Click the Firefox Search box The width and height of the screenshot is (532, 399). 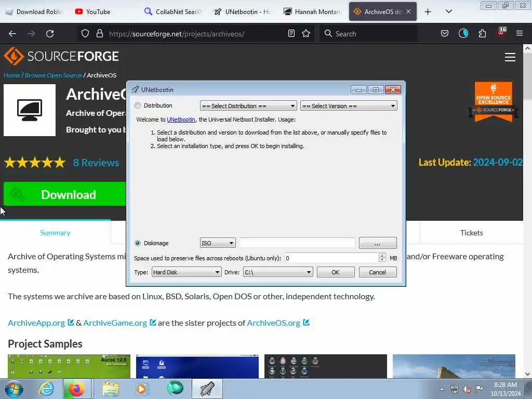coord(368,34)
